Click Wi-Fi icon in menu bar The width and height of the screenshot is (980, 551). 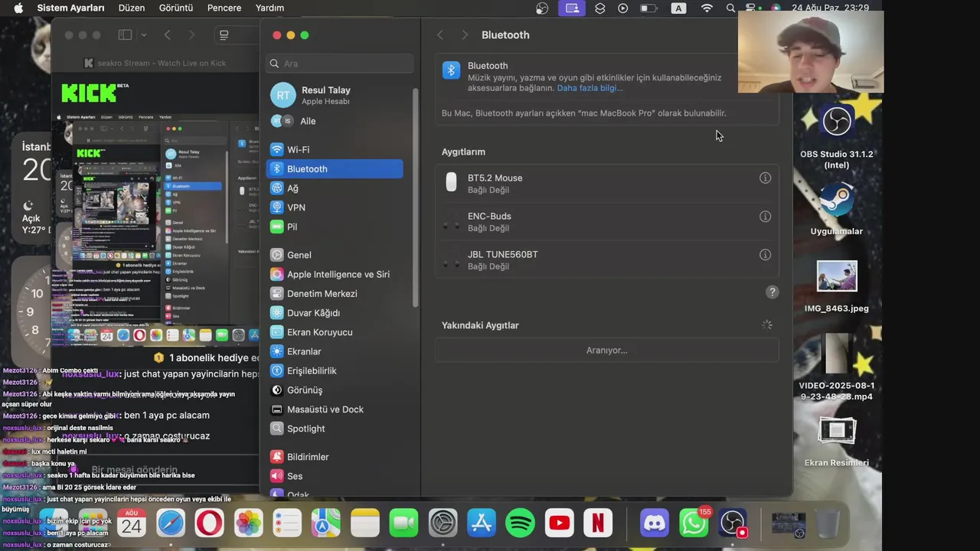[707, 8]
